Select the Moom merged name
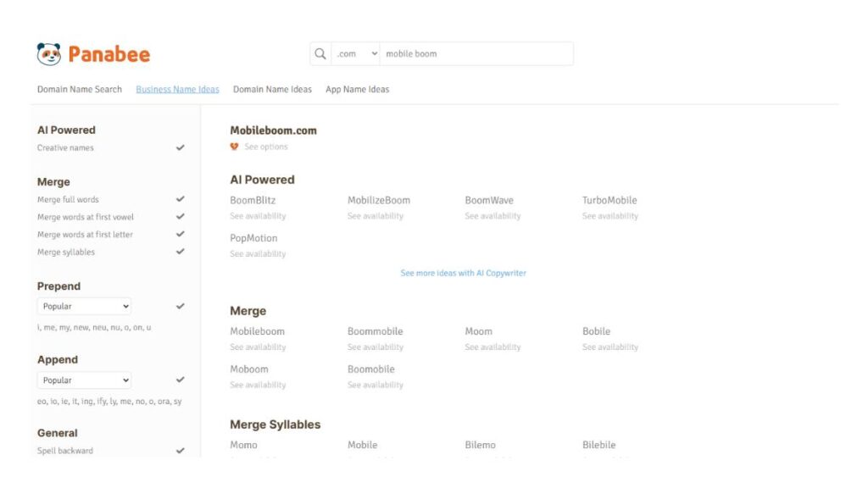Image resolution: width=868 pixels, height=488 pixels. pos(479,331)
